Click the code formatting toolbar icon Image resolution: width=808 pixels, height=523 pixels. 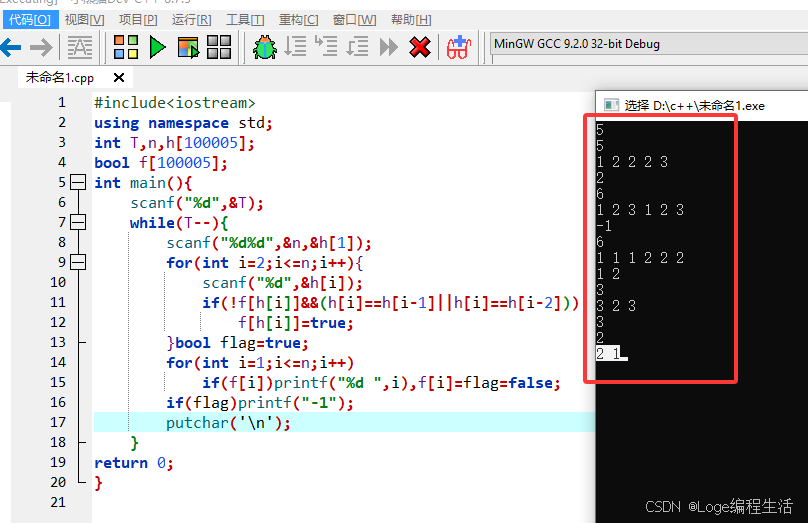(x=80, y=47)
